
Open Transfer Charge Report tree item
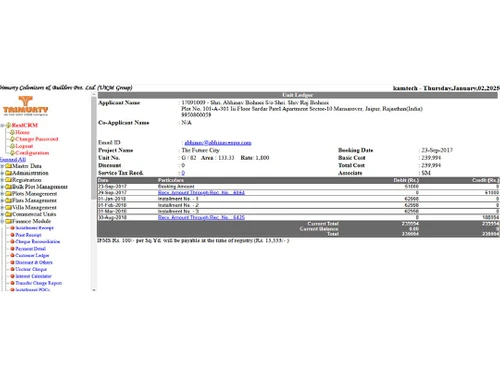pos(38,283)
